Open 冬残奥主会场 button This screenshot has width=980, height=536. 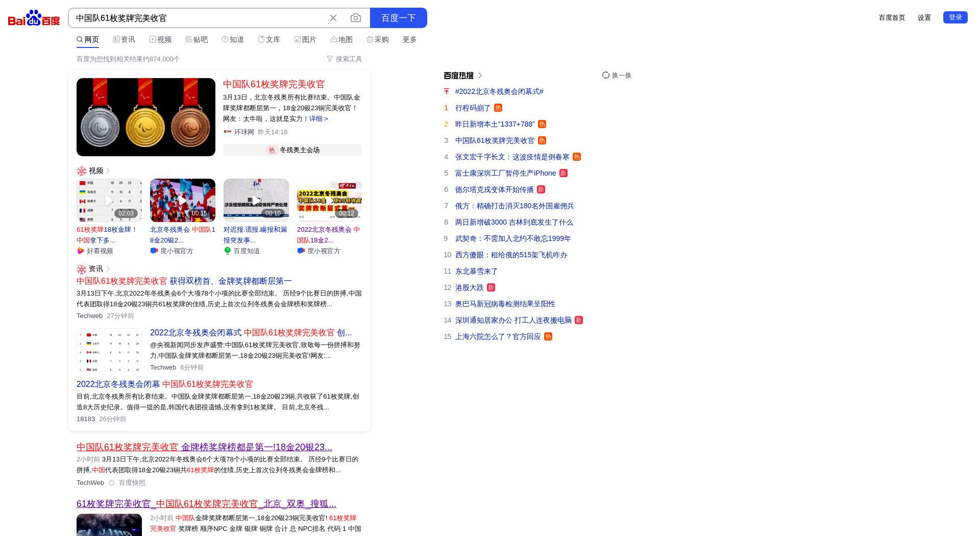tap(292, 150)
